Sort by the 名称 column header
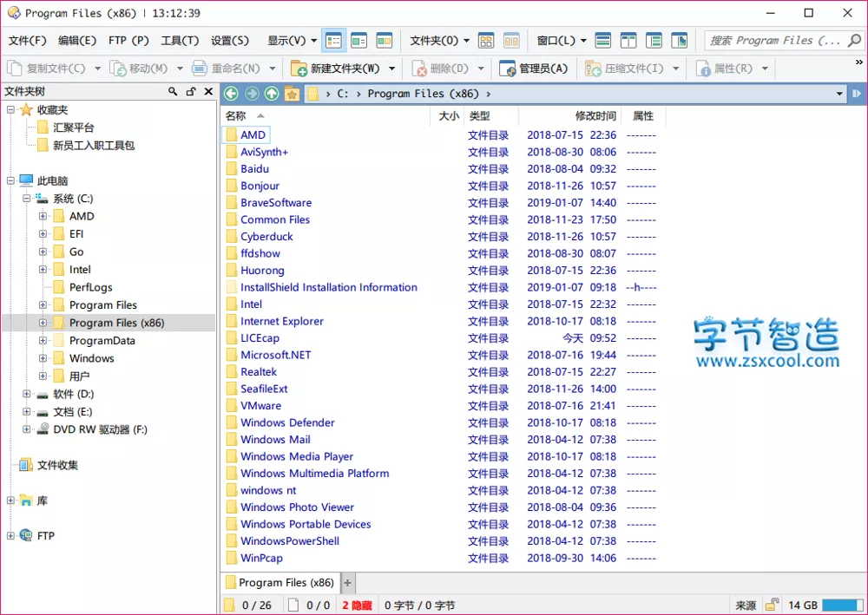The image size is (868, 615). [236, 115]
